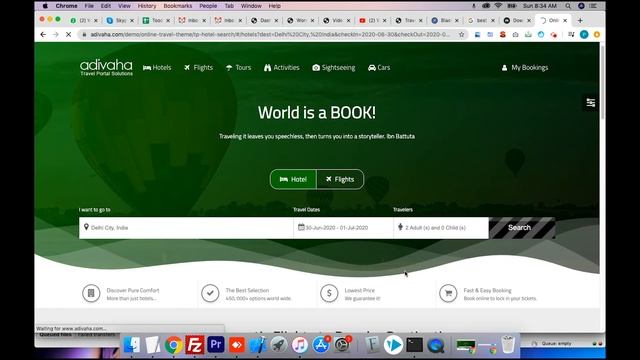
Task: Click the destination field showing Delhi City, India
Action: 186,228
